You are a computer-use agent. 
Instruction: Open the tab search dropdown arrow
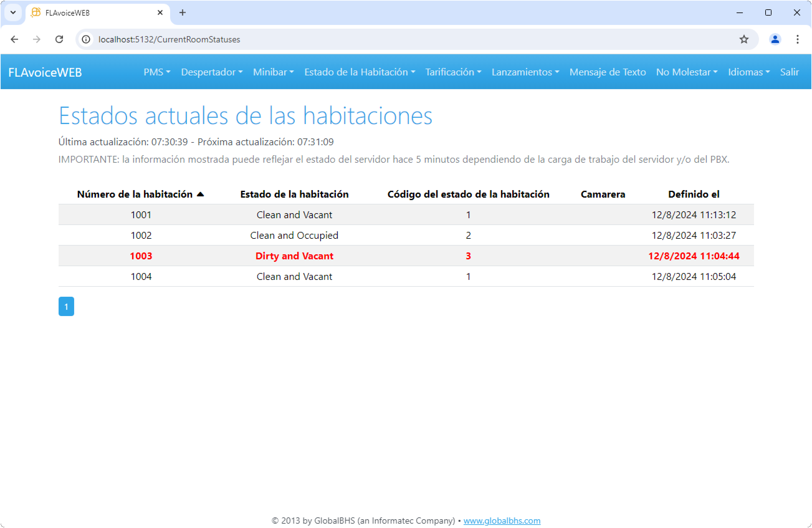13,13
